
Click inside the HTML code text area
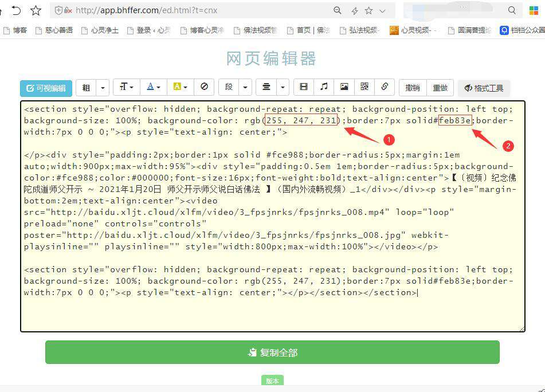(273, 216)
